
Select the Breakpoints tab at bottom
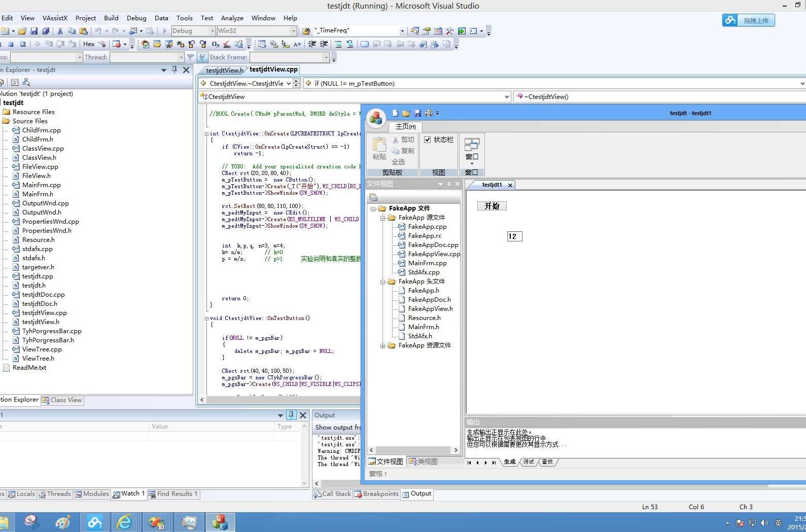(376, 494)
